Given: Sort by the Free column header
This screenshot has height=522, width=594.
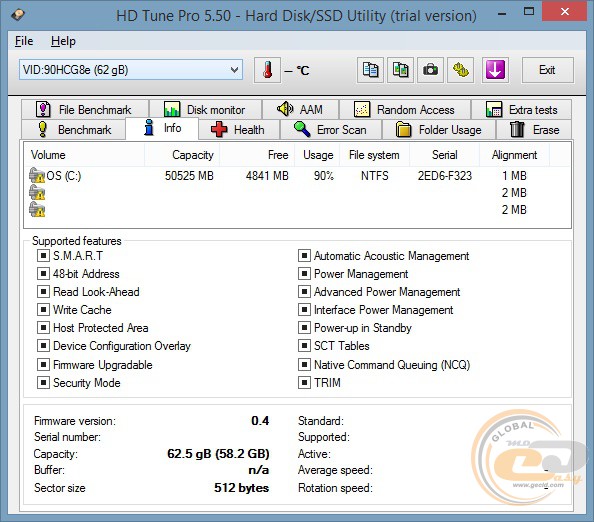Looking at the screenshot, I should point(257,155).
